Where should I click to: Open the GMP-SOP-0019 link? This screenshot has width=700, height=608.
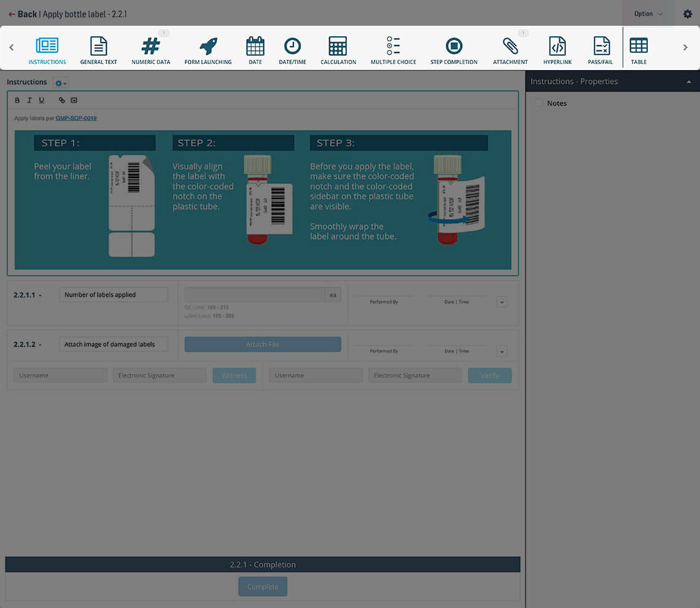tap(76, 118)
